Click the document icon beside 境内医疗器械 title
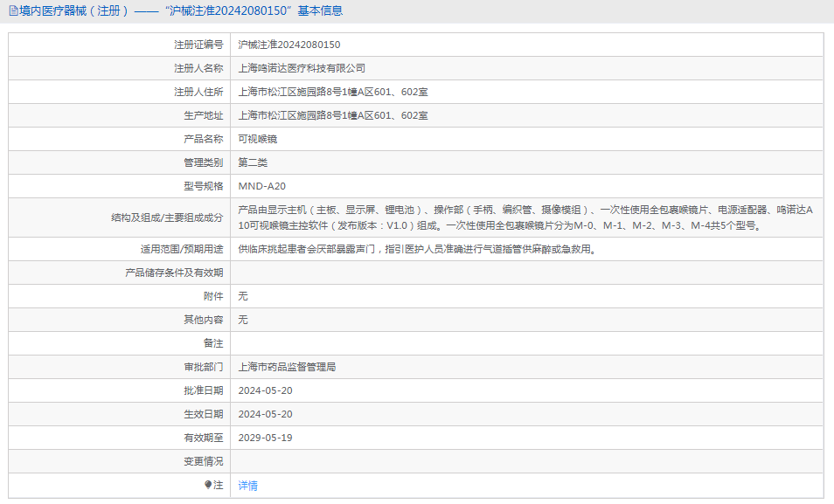Screen dimensions: 834x504 tap(13, 10)
